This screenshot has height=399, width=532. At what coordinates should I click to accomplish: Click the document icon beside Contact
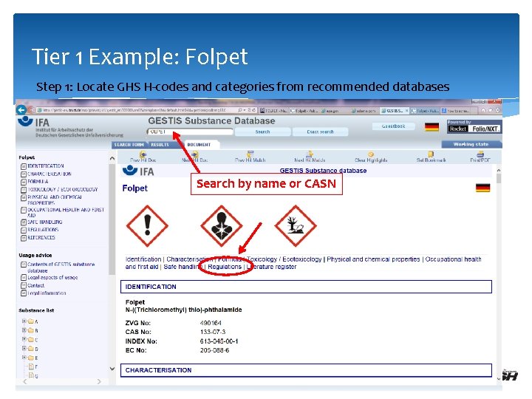point(24,285)
